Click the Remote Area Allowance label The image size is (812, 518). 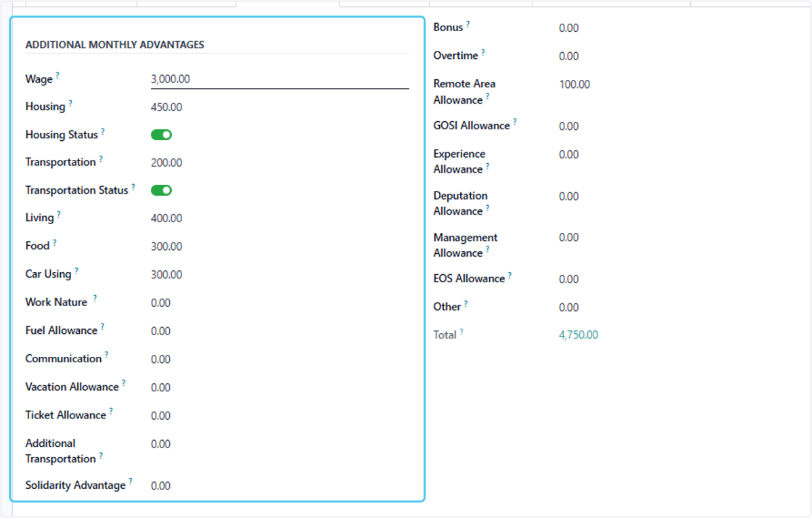coord(464,92)
